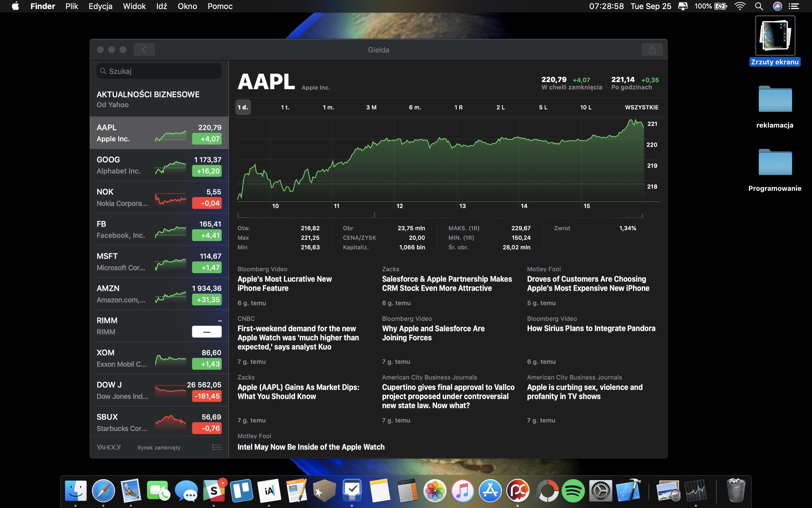Focus the Szukaj search field
Viewport: 812px width, 508px height.
coord(159,71)
